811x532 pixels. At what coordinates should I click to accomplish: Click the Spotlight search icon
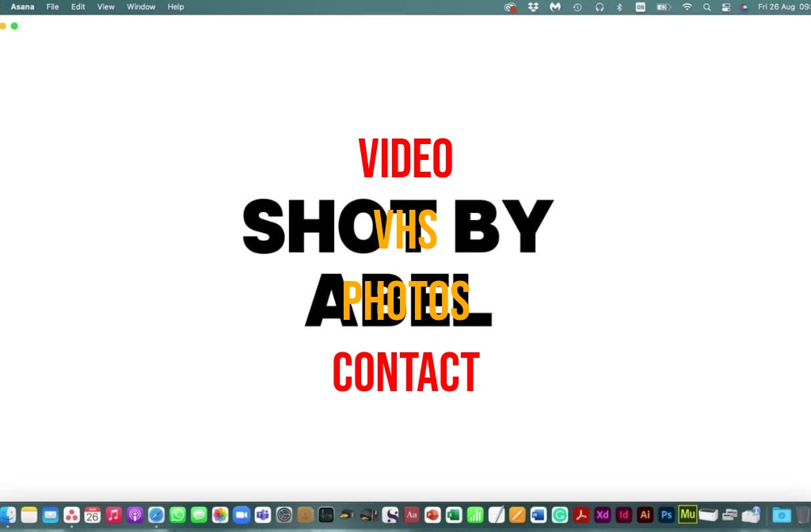point(706,7)
